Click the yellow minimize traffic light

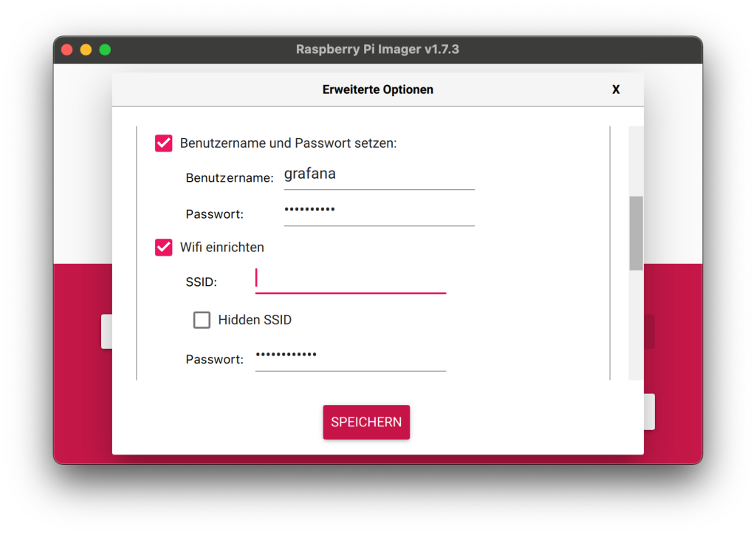86,49
